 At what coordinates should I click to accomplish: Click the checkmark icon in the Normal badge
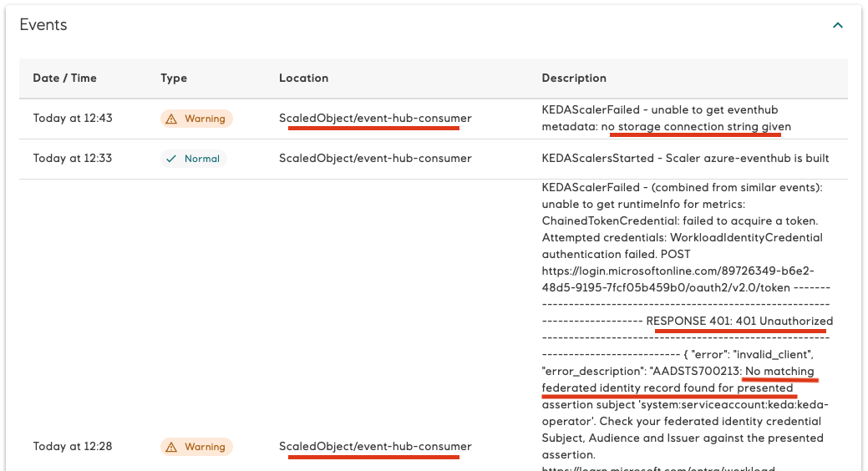tap(171, 159)
